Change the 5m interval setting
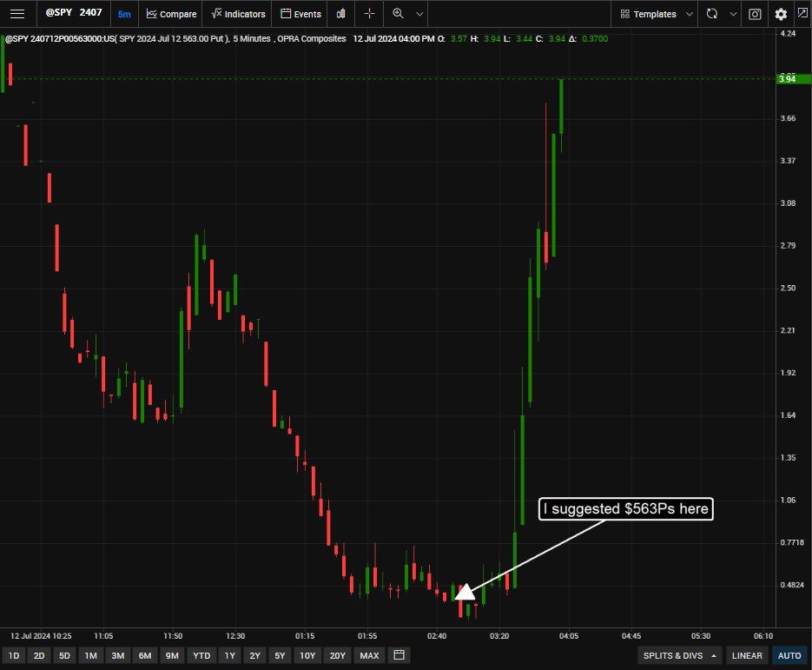This screenshot has width=812, height=670. (x=124, y=15)
